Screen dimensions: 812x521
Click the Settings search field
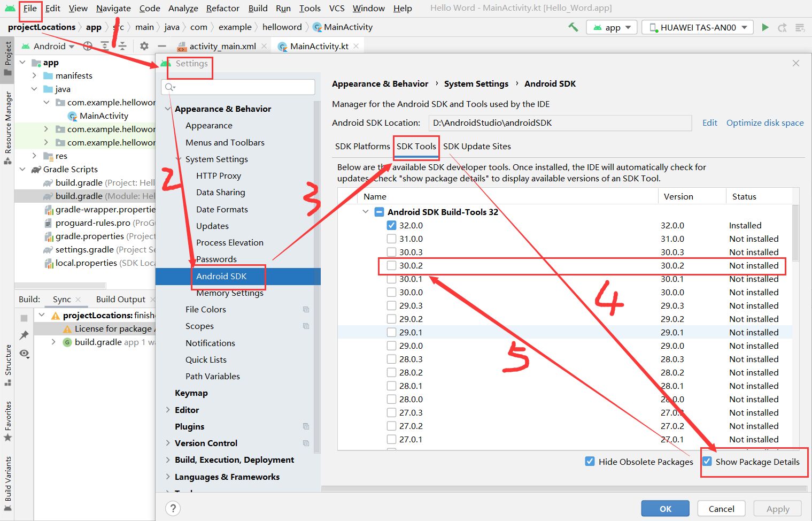coord(238,87)
